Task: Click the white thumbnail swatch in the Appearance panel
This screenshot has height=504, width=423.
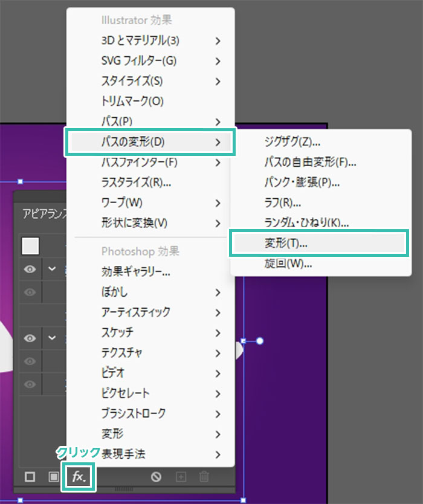Action: click(x=31, y=246)
